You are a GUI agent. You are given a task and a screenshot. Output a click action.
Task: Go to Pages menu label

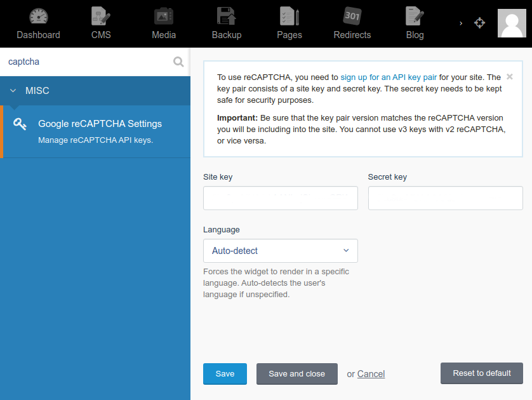[289, 35]
